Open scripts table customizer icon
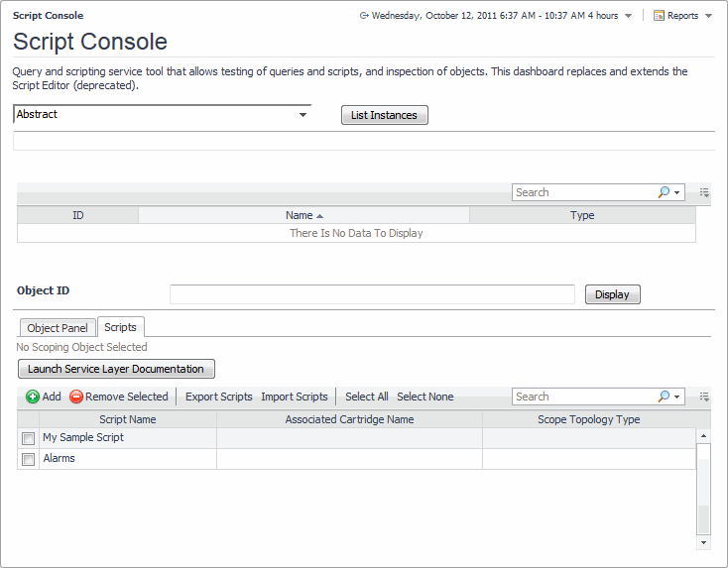 coord(704,397)
